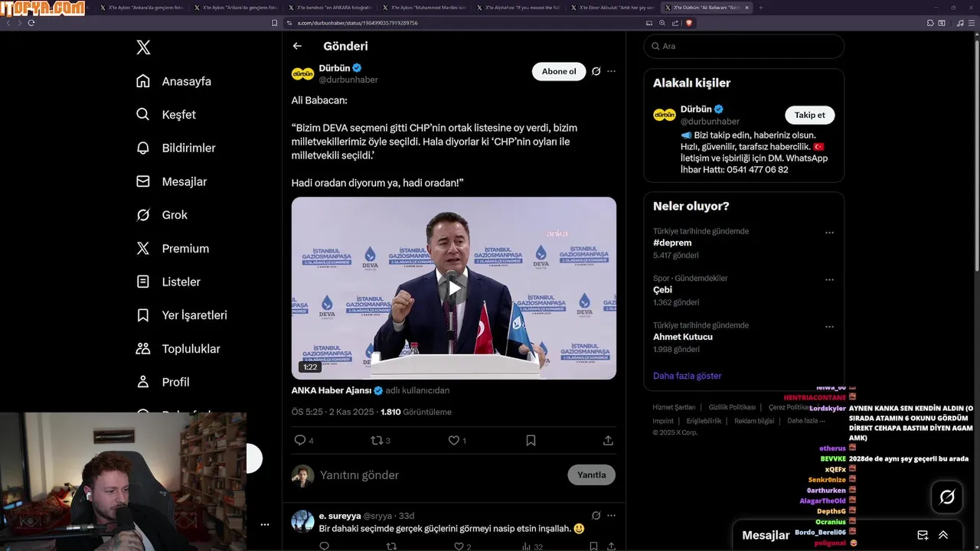The width and height of the screenshot is (980, 551).
Task: Open e. sureyya's profile avatar
Action: point(302,521)
